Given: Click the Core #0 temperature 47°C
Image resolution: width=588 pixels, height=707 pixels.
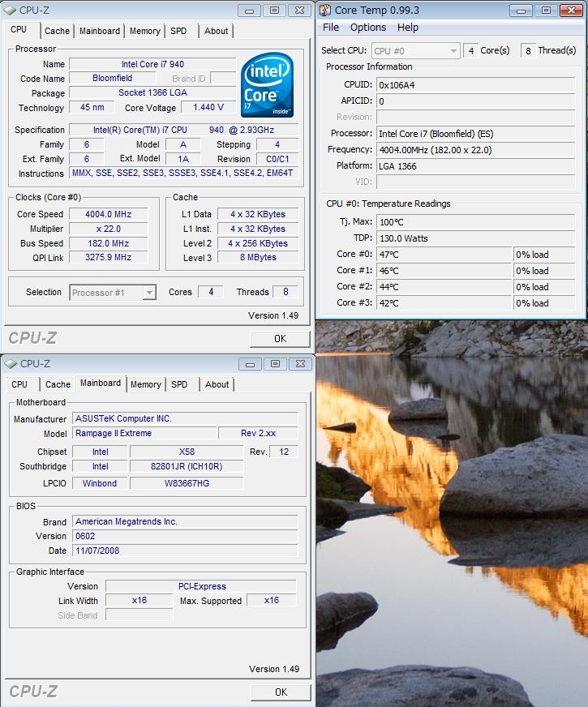Looking at the screenshot, I should coord(444,255).
